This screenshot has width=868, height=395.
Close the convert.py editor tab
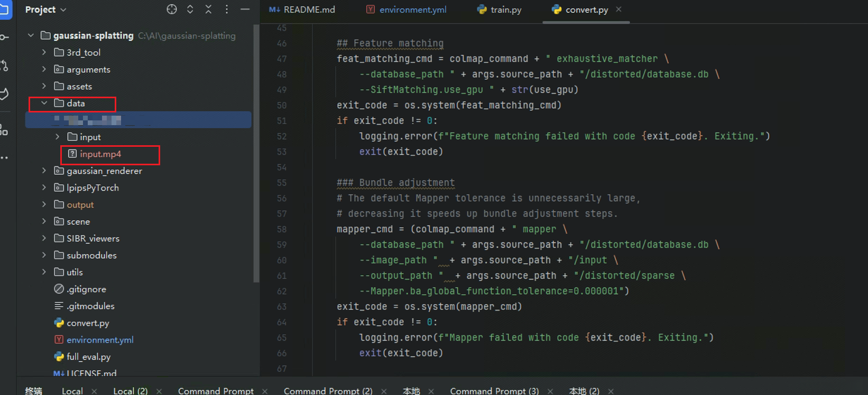(x=618, y=10)
